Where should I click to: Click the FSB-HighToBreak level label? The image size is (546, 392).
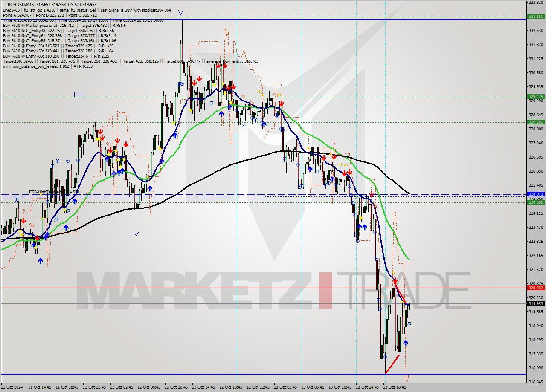[54, 192]
